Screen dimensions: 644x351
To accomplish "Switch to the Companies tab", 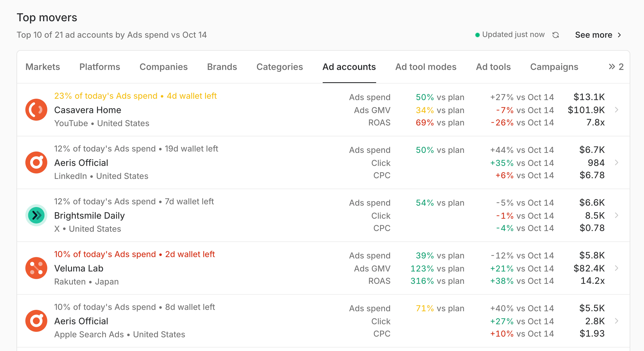I will [x=164, y=67].
